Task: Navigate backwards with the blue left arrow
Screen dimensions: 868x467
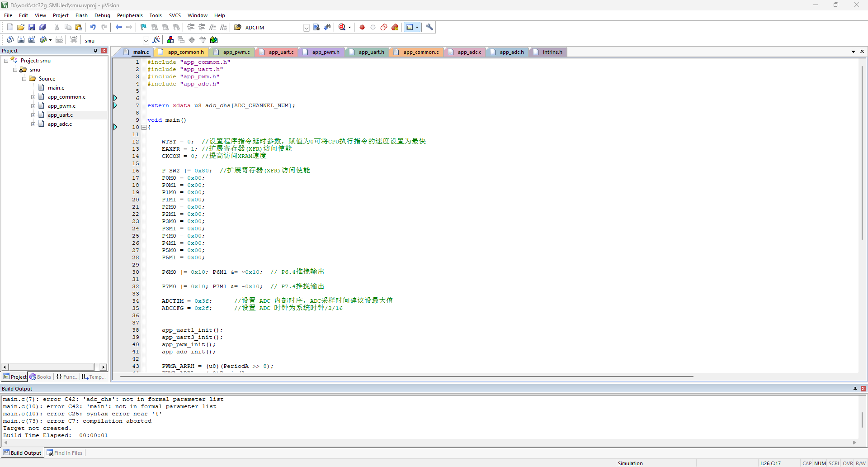Action: 118,27
